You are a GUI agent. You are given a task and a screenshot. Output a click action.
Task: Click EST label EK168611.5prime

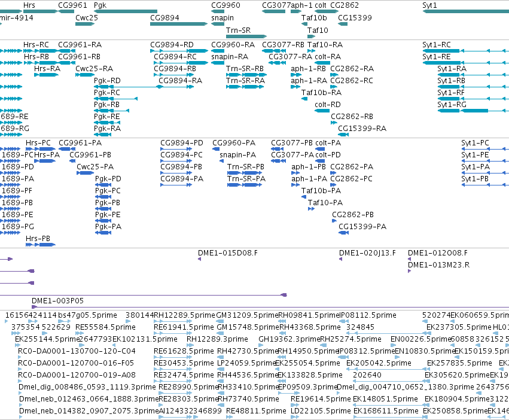[386, 411]
